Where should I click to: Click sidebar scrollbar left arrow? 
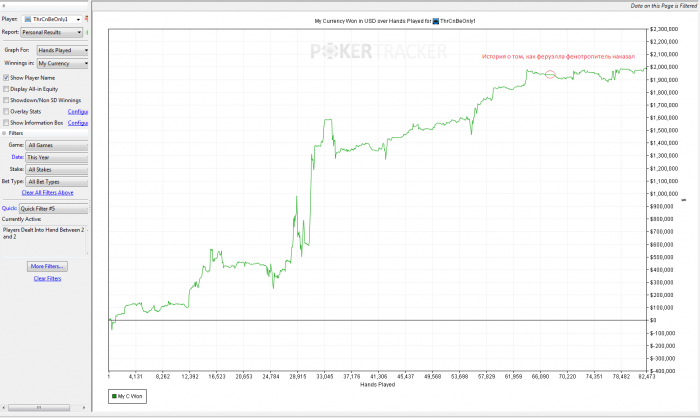[4, 408]
